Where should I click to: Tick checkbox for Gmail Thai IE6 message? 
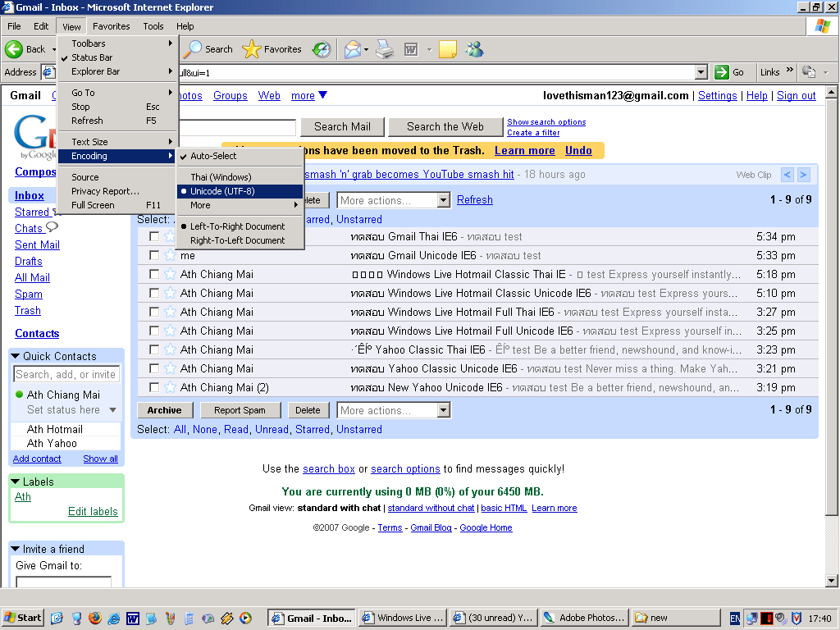click(154, 236)
